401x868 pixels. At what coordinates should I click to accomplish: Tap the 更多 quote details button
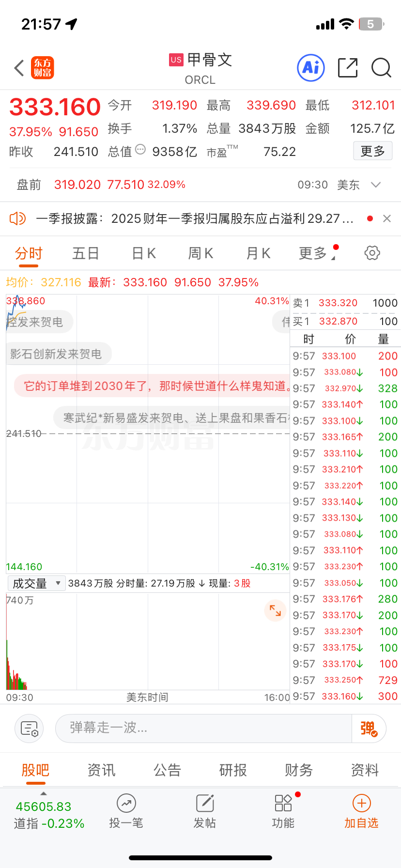[372, 151]
